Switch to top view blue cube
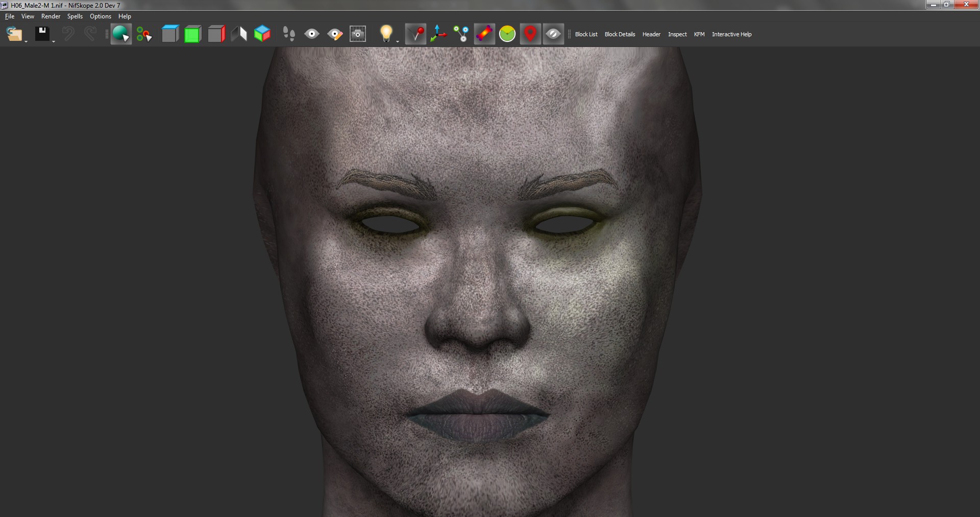This screenshot has width=980, height=517. (170, 34)
